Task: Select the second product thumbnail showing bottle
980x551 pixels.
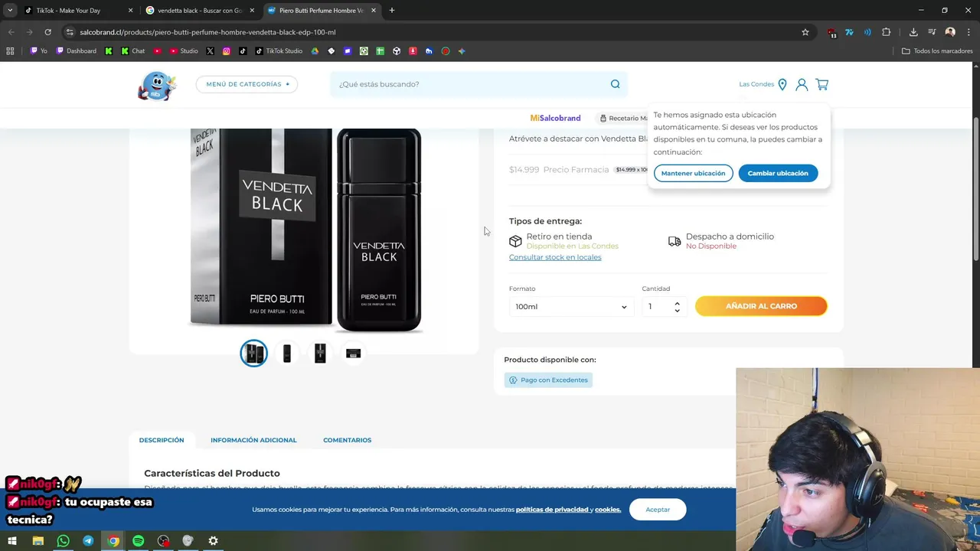Action: click(x=287, y=354)
